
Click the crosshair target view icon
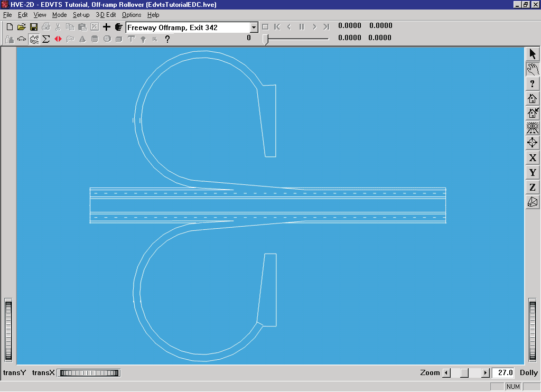(533, 143)
